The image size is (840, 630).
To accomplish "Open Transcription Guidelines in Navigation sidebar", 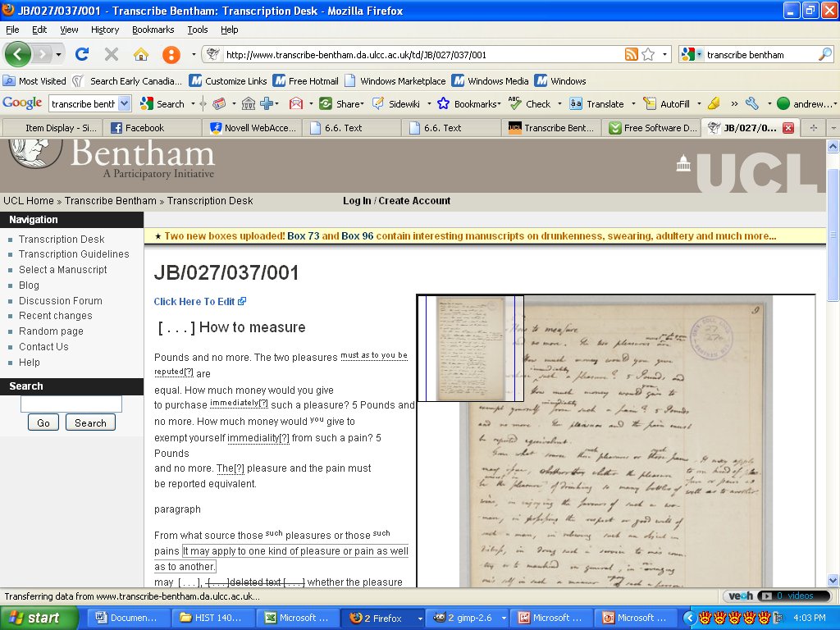I will [74, 254].
